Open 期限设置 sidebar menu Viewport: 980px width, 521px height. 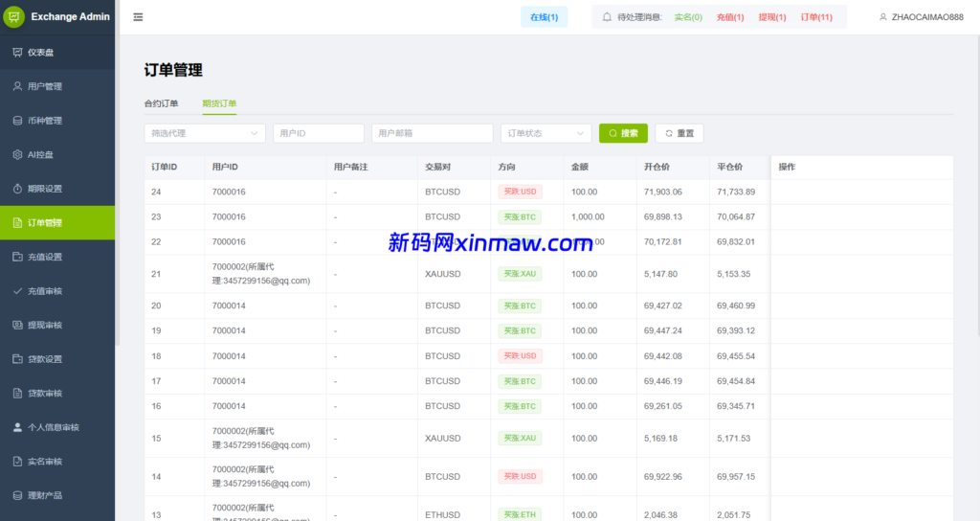coord(57,189)
